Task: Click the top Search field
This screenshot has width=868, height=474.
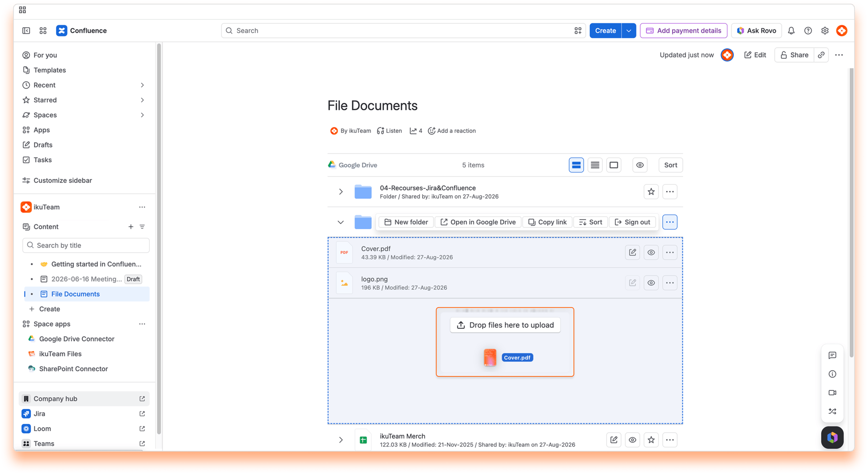Action: pyautogui.click(x=403, y=30)
